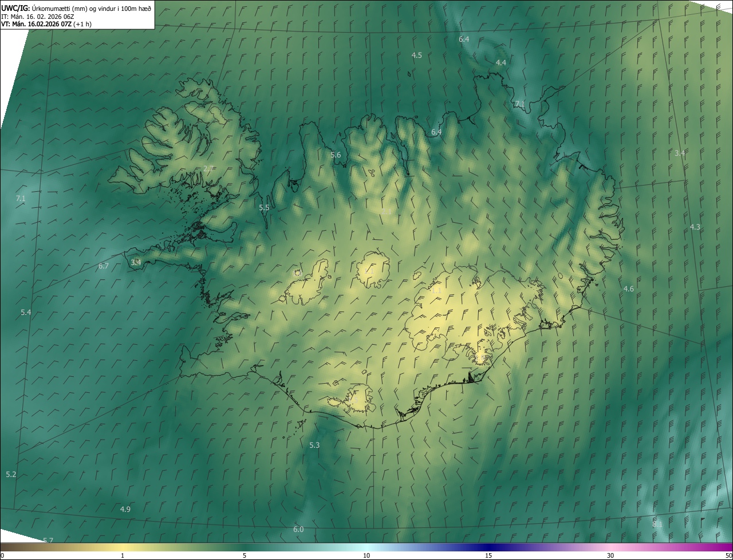Click the 5.3 value south of the coast
The width and height of the screenshot is (733, 560).
314,445
